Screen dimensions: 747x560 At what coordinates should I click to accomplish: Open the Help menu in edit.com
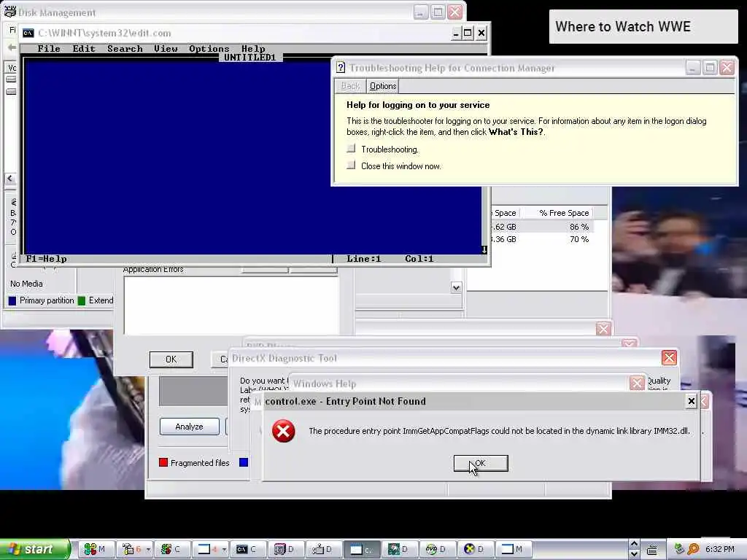(253, 49)
